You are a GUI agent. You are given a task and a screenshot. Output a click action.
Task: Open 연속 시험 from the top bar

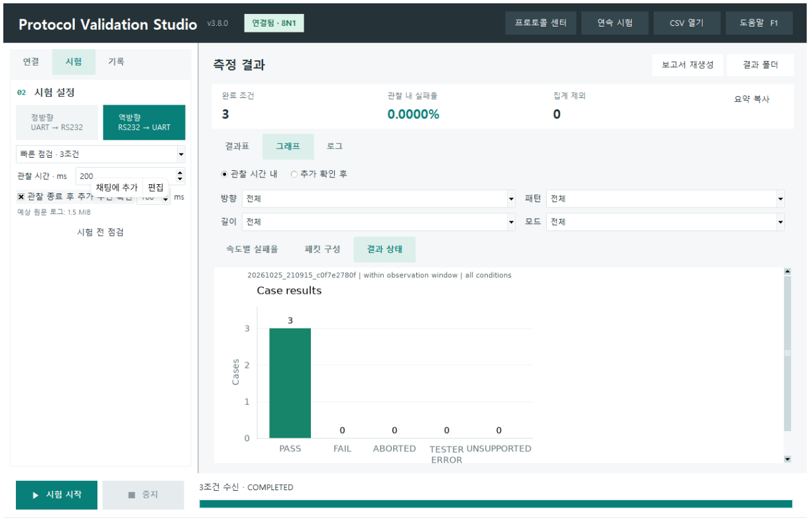click(x=614, y=23)
